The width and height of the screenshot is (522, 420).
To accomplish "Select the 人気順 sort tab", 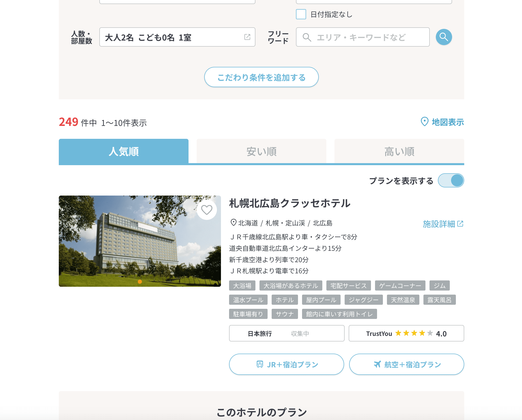I will (x=124, y=151).
